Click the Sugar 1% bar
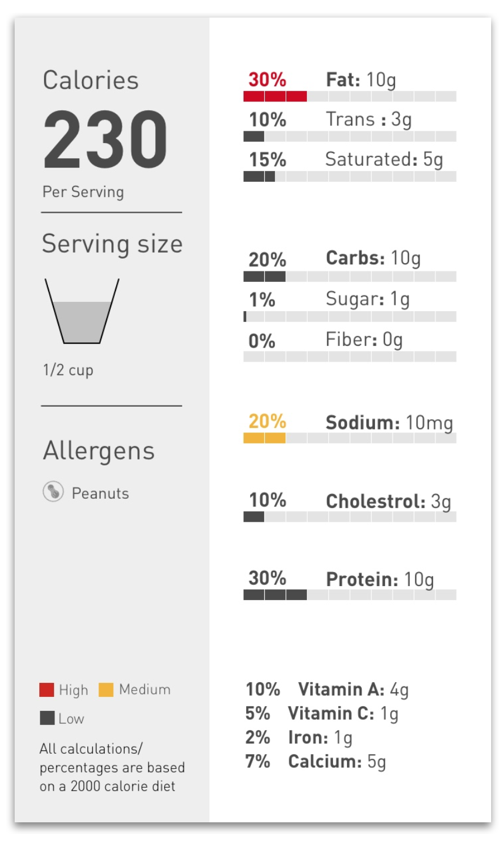 350,316
